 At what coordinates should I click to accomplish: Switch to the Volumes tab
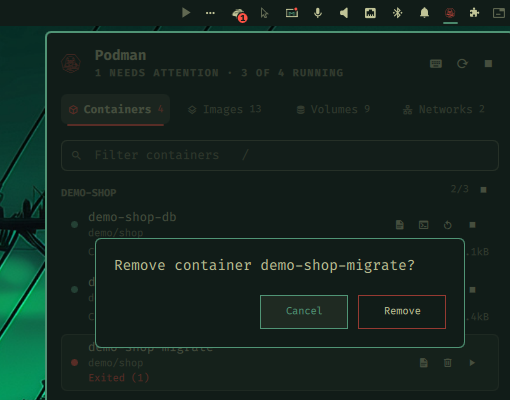(333, 109)
